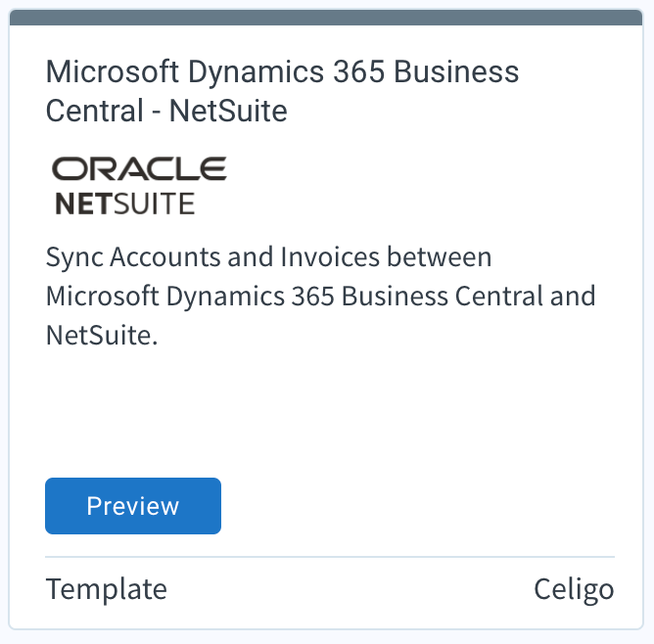Select the Template label in the card footer

coord(107,589)
